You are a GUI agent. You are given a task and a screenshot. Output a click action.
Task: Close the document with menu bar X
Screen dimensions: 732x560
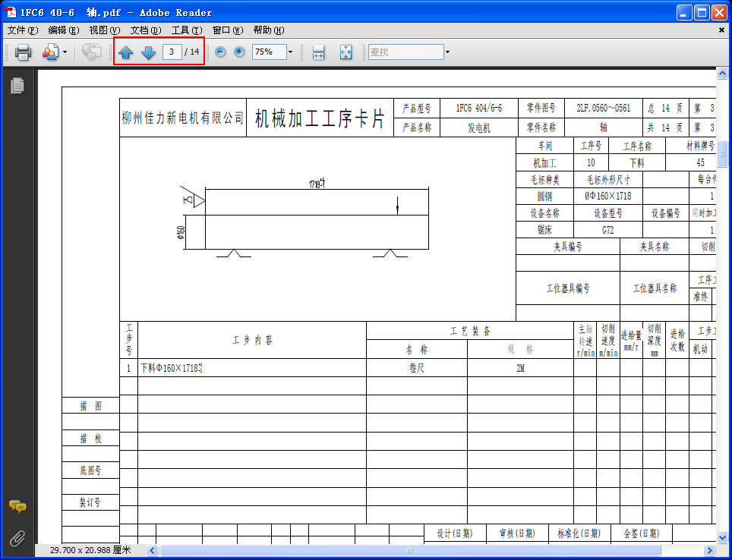(721, 30)
